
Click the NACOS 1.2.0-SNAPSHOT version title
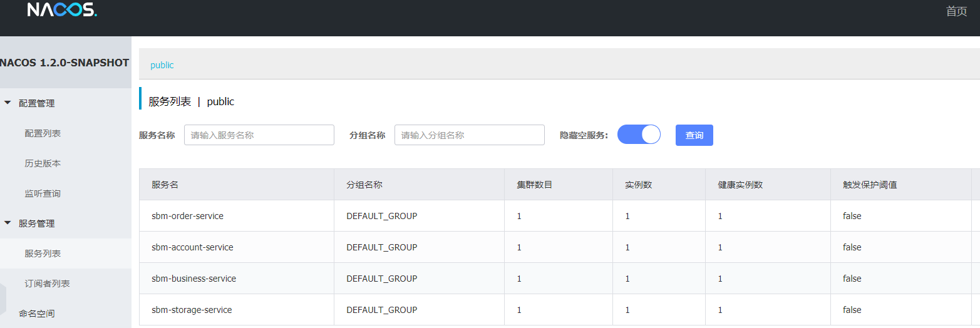click(x=64, y=63)
